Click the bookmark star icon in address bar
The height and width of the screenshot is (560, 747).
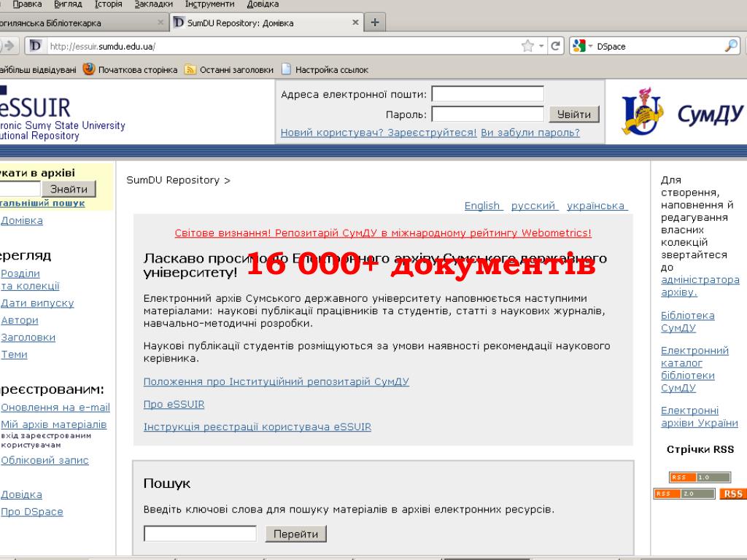click(527, 46)
